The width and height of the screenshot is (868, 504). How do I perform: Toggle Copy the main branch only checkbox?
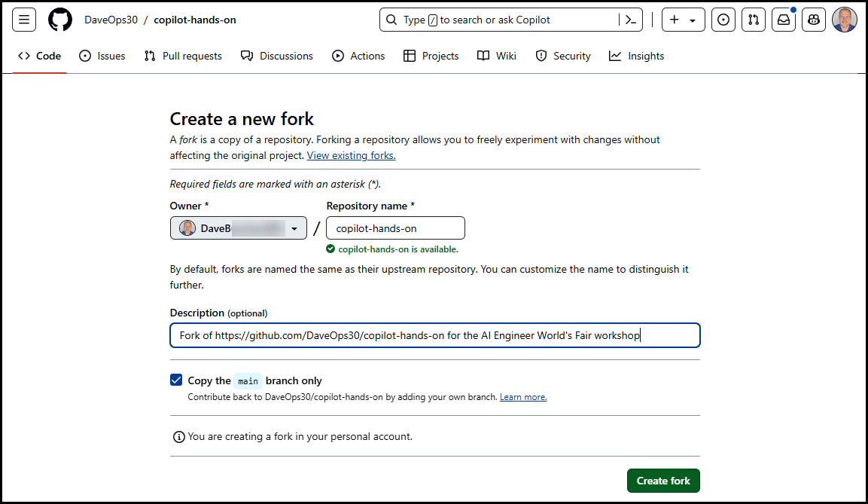(x=176, y=380)
